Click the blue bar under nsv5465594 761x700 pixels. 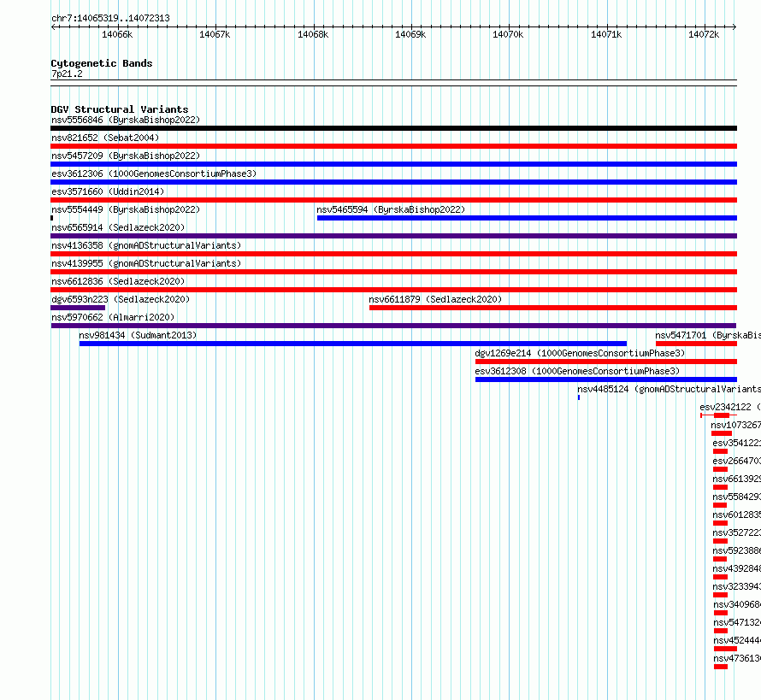coord(527,218)
